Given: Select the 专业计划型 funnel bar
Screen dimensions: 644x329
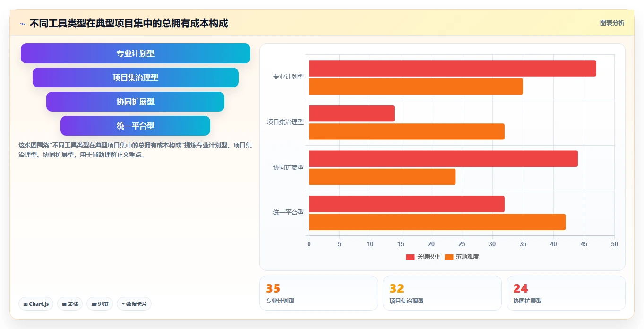Looking at the screenshot, I should point(136,53).
